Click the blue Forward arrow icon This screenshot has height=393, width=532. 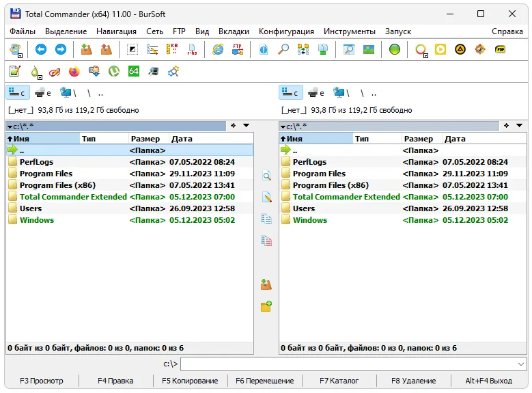click(61, 50)
